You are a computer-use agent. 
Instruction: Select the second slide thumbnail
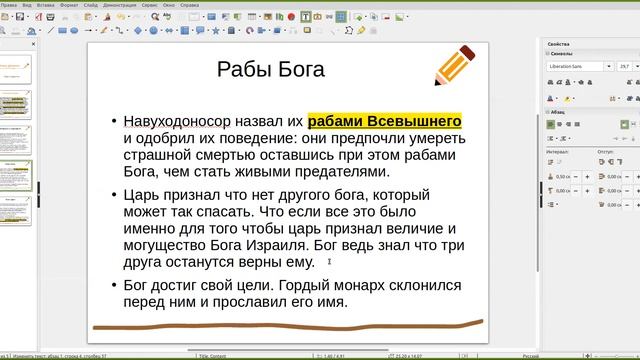[x=16, y=105]
